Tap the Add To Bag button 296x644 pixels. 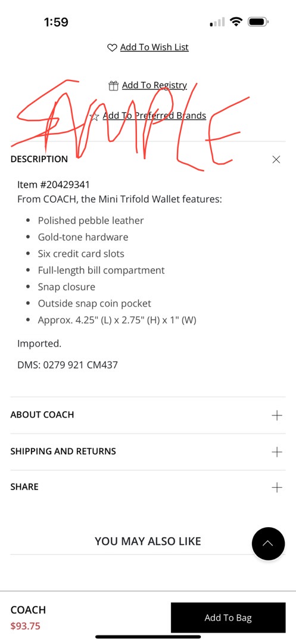click(228, 618)
